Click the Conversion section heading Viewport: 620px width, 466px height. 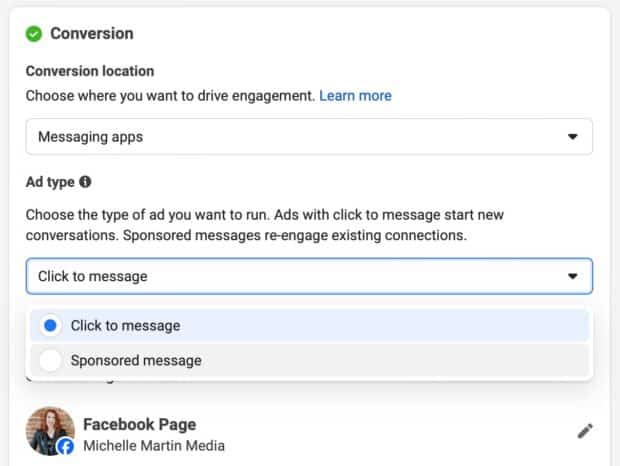92,34
